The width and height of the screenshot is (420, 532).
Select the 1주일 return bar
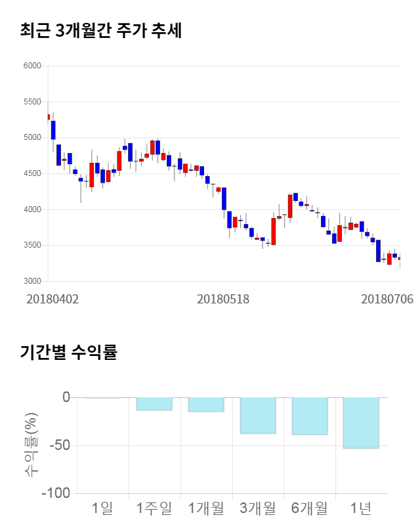pos(154,404)
